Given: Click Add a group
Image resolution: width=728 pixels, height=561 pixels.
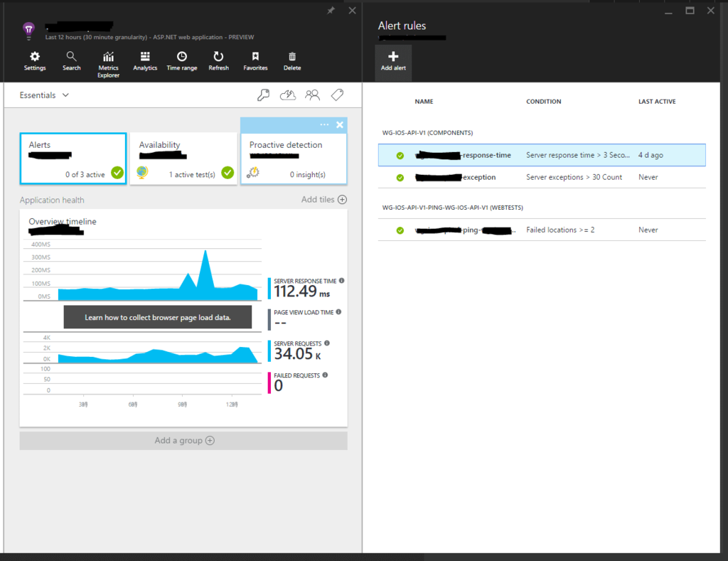Looking at the screenshot, I should [x=183, y=441].
